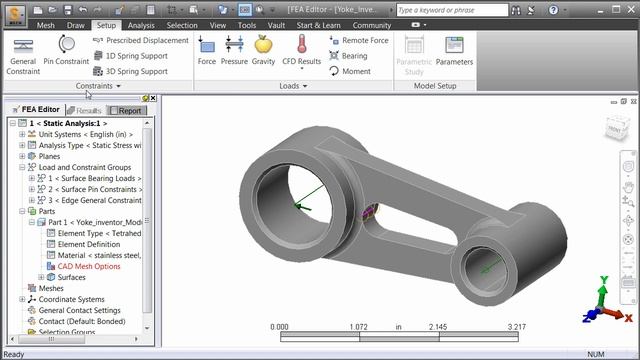Select Pressure load tool
Image resolution: width=640 pixels, height=360 pixels.
(234, 51)
